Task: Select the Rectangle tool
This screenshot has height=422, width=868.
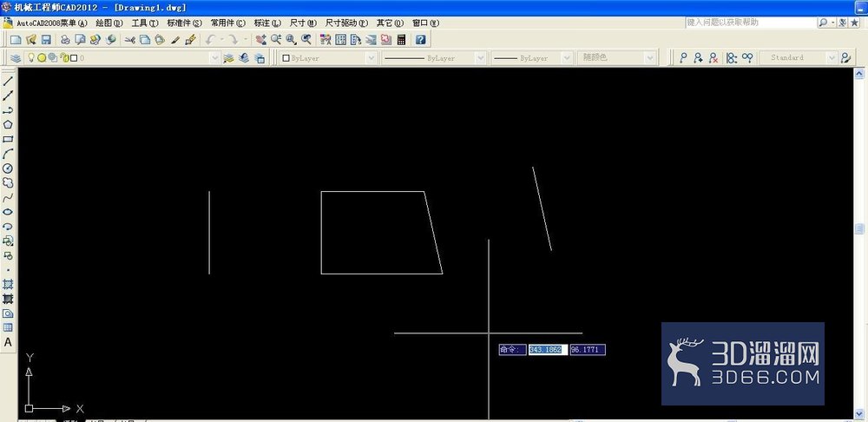Action: click(x=8, y=140)
